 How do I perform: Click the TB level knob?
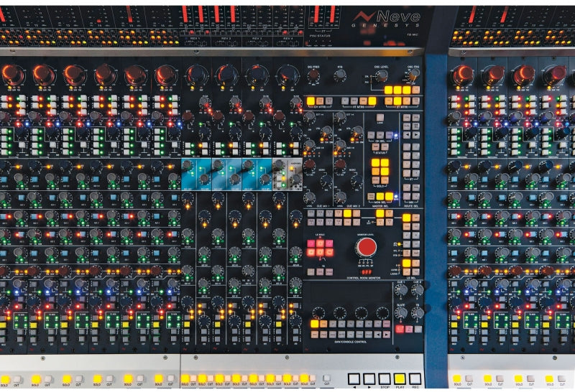tap(418, 312)
